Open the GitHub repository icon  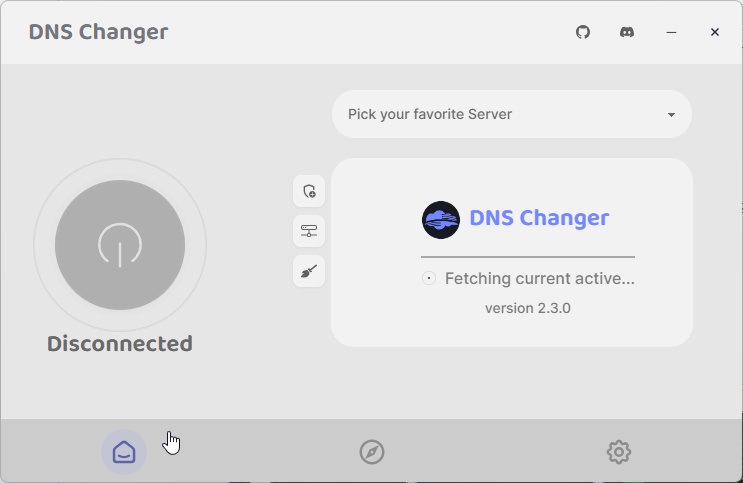coord(583,32)
